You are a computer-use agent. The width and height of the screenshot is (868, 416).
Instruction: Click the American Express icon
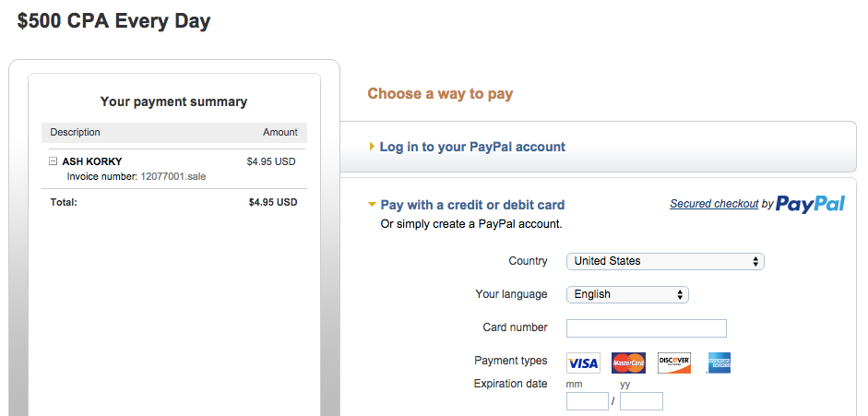[x=719, y=363]
